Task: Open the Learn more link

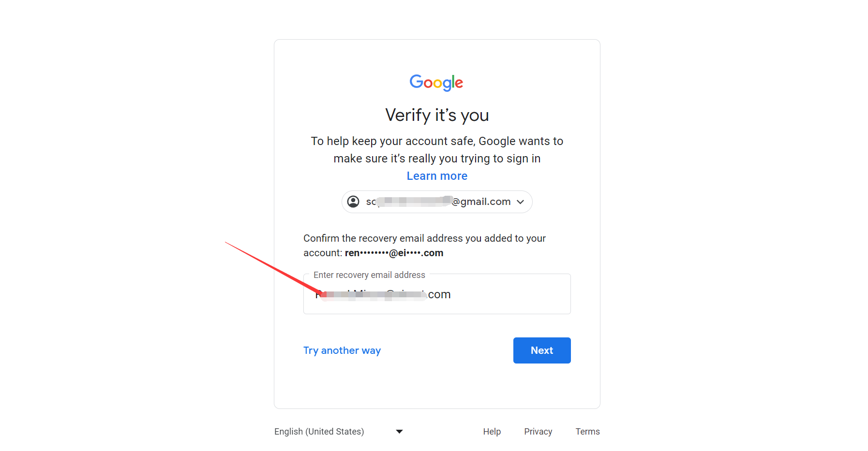Action: (437, 176)
